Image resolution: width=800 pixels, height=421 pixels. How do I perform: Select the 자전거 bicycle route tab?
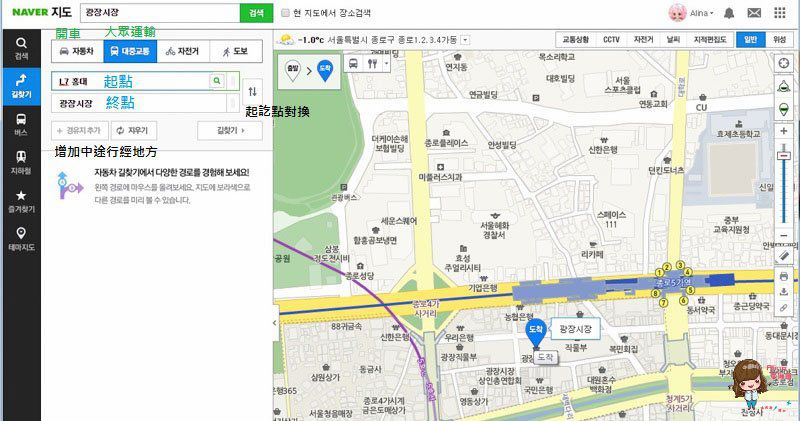[183, 51]
